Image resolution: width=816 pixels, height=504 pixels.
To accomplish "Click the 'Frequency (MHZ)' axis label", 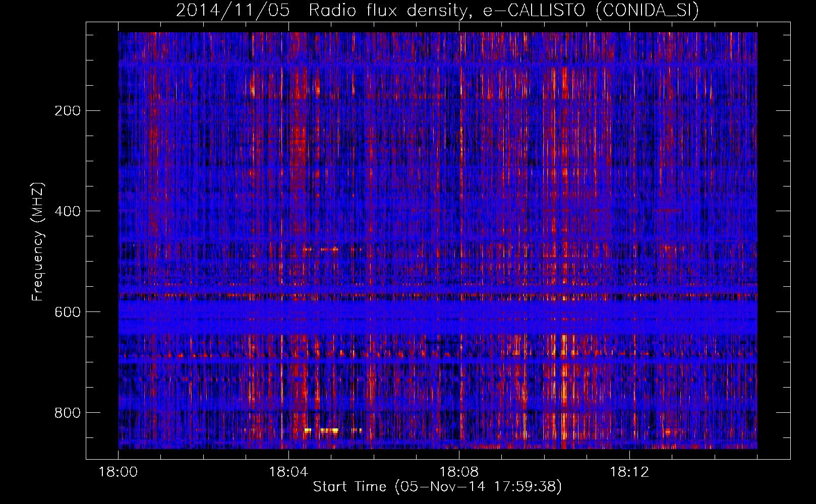I will tap(38, 241).
